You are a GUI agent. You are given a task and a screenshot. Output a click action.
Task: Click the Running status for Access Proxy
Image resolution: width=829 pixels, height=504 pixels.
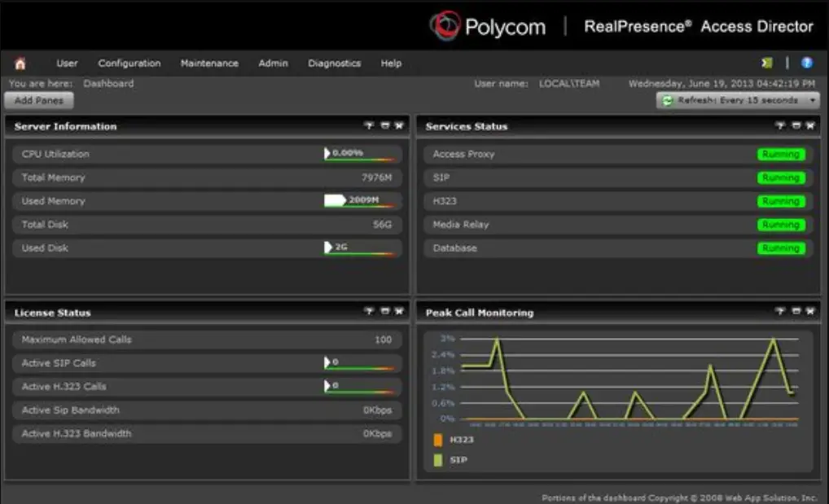click(781, 154)
